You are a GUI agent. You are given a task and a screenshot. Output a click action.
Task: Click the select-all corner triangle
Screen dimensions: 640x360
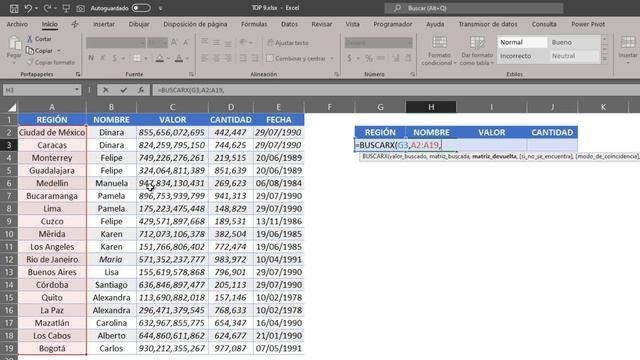click(12, 107)
